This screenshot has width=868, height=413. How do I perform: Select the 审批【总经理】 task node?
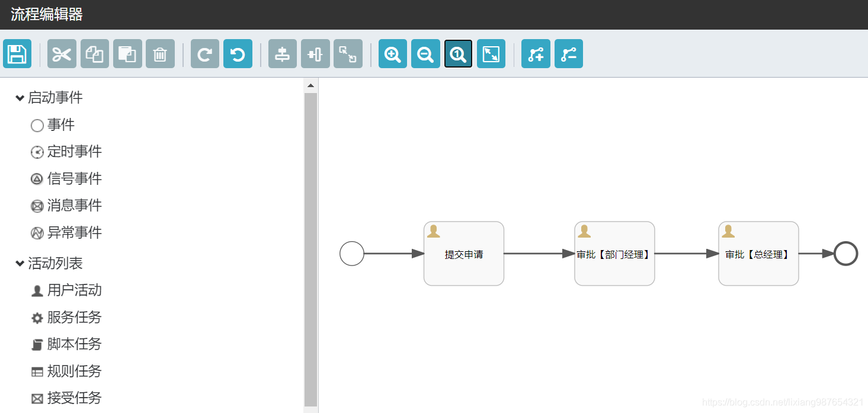click(x=758, y=254)
